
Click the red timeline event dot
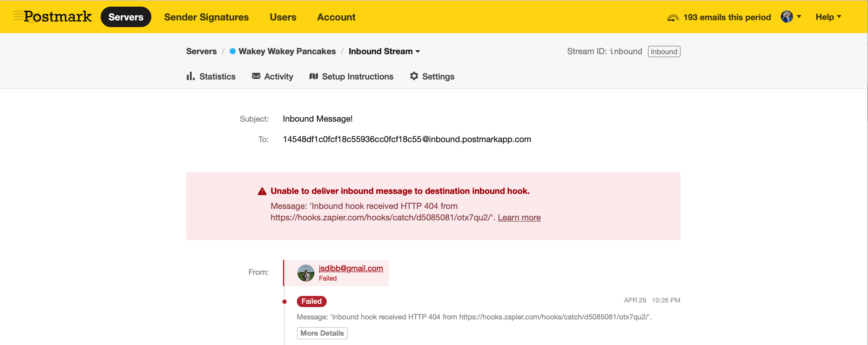click(285, 302)
